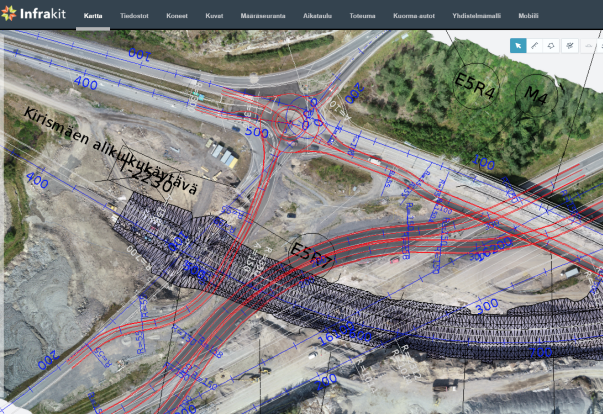Select the M4 circle marker on map
The width and height of the screenshot is (603, 414).
[536, 94]
